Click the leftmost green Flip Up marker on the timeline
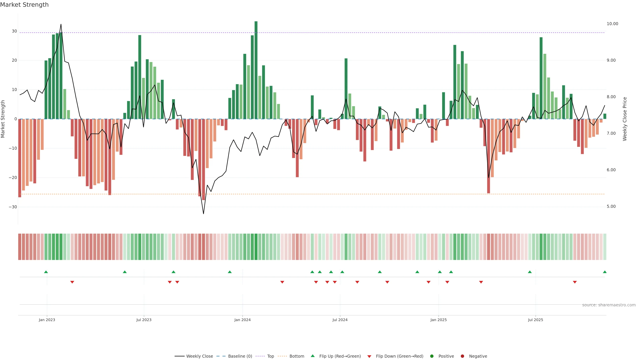This screenshot has height=362, width=644. point(46,272)
